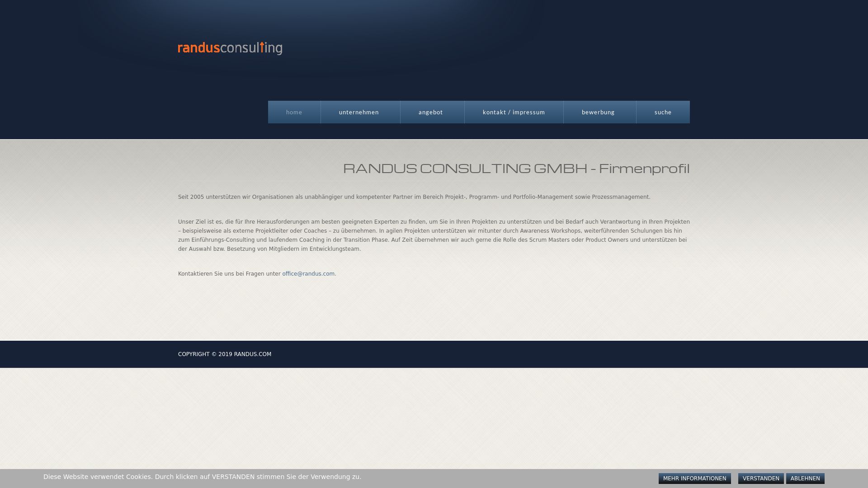The image size is (868, 488).
Task: Open the home menu item
Action: tap(294, 112)
